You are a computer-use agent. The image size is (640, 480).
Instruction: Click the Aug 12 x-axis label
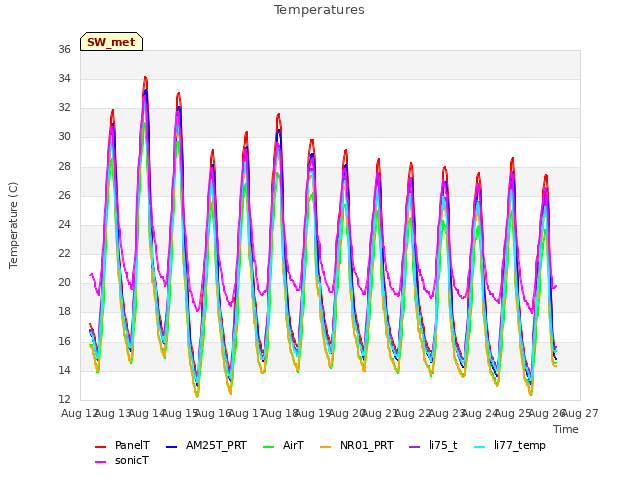[80, 413]
